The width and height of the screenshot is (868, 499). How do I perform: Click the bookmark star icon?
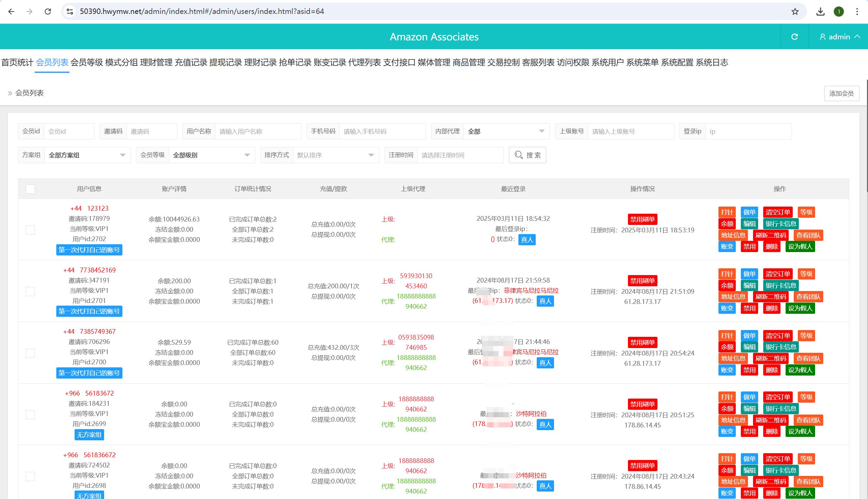point(795,11)
